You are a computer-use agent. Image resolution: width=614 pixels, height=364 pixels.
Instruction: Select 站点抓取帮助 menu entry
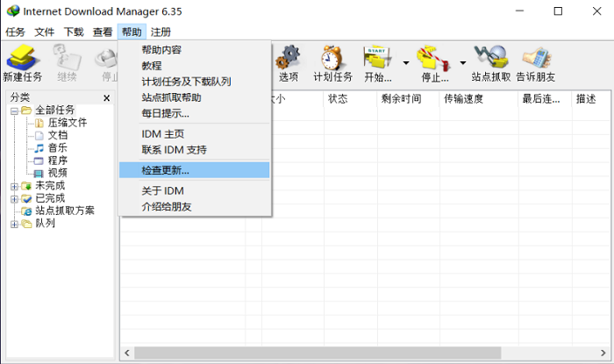click(x=195, y=97)
